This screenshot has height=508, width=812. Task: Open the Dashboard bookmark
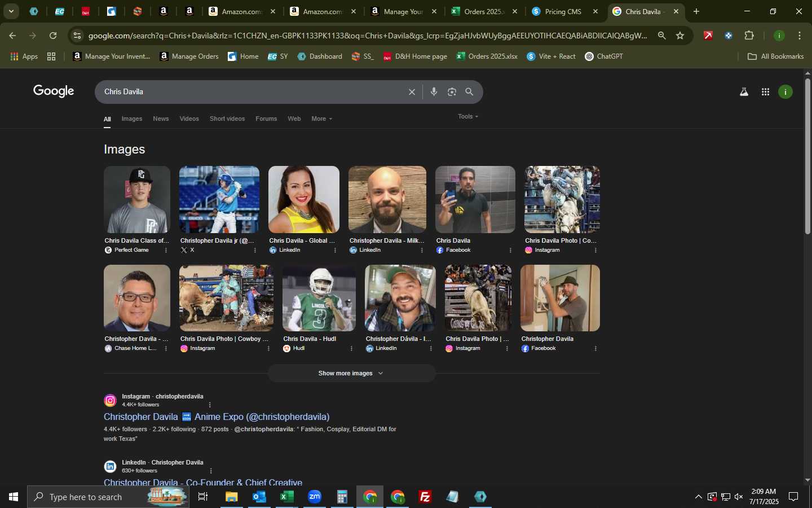(320, 56)
